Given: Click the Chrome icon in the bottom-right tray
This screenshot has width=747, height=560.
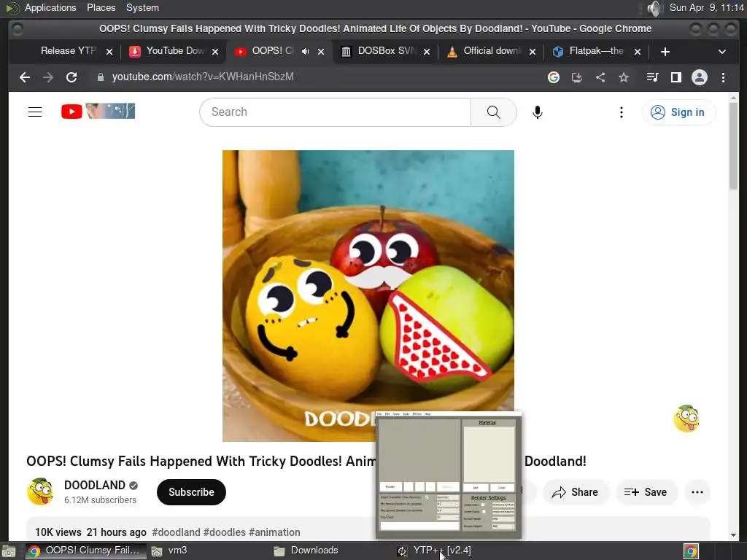Looking at the screenshot, I should tap(691, 551).
